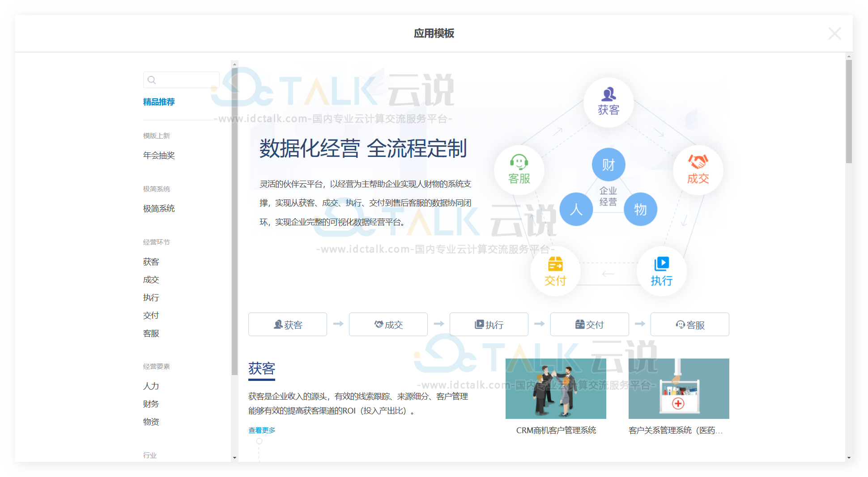Select 获客 in the sidebar list
The image size is (868, 477).
[x=151, y=262]
